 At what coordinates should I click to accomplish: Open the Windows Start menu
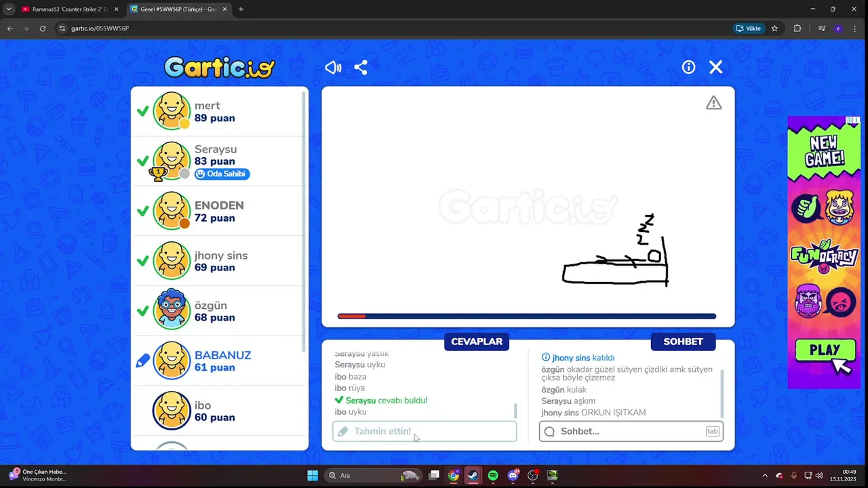click(x=313, y=475)
